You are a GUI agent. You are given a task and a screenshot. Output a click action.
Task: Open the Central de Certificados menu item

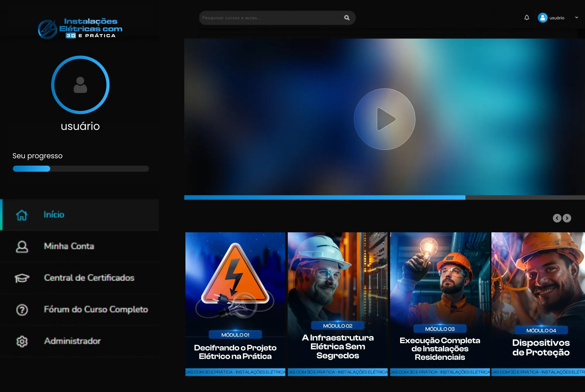coord(89,278)
